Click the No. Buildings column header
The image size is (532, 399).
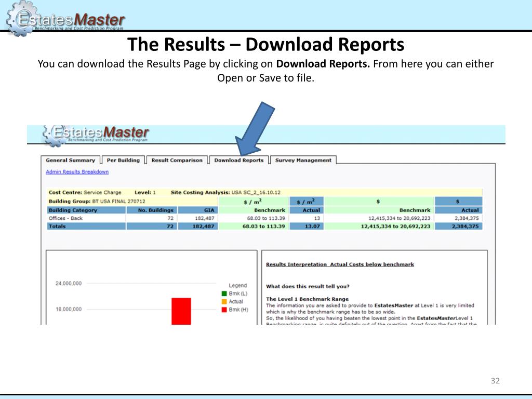tap(152, 210)
